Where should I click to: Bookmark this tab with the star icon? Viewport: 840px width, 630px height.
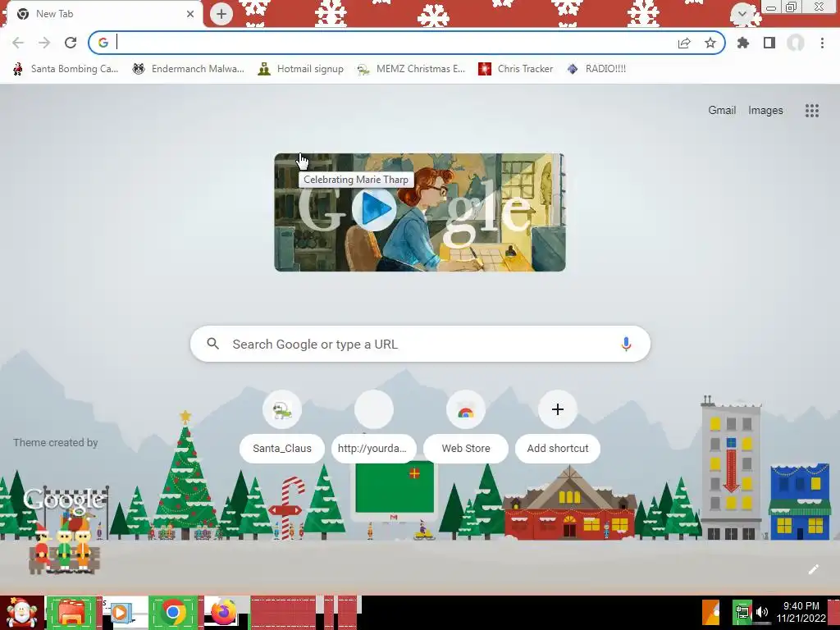point(710,43)
